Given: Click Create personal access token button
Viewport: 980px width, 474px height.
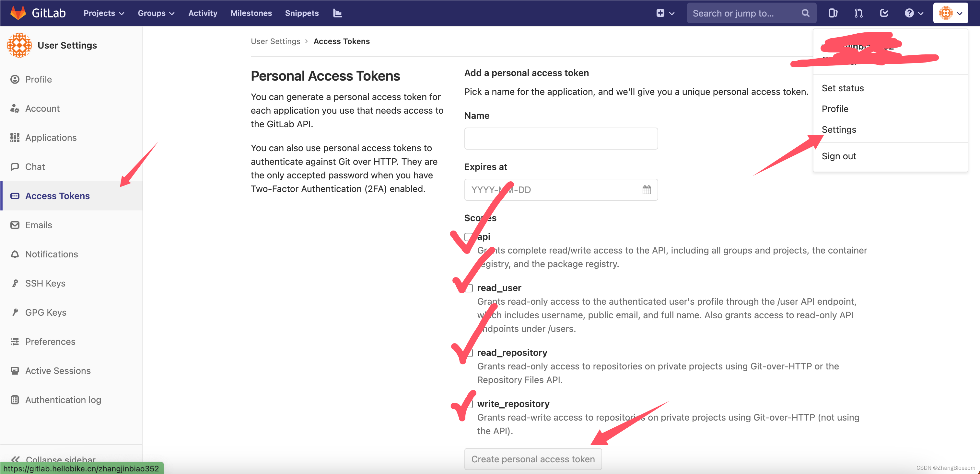Looking at the screenshot, I should click(x=532, y=459).
